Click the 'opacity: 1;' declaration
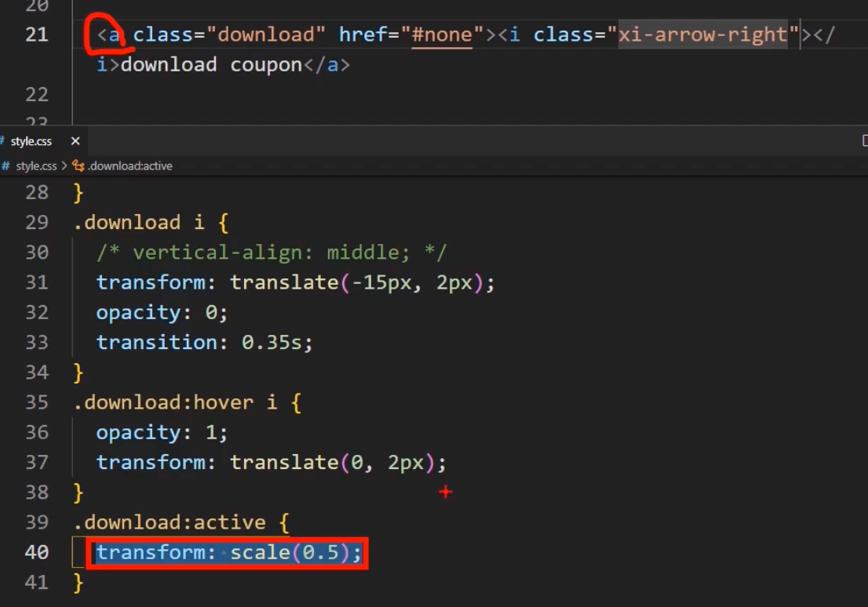This screenshot has height=607, width=868. pos(162,432)
